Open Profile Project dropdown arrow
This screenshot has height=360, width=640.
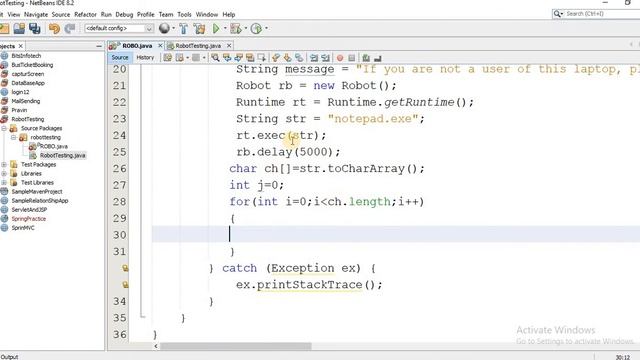[267, 28]
